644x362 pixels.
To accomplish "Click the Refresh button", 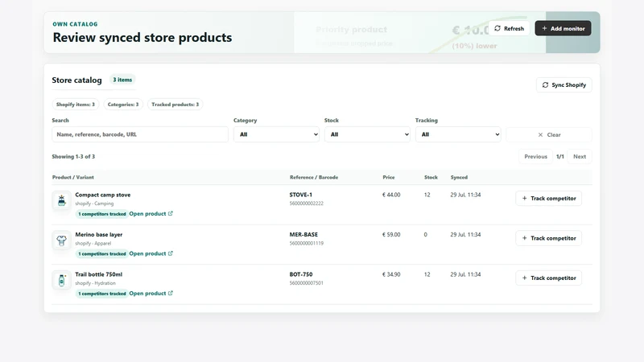I will coord(509,28).
